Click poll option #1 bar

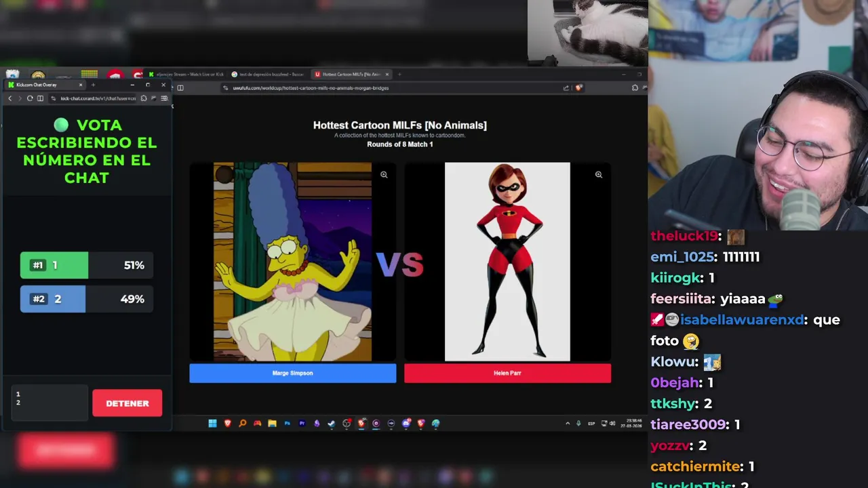pyautogui.click(x=87, y=265)
